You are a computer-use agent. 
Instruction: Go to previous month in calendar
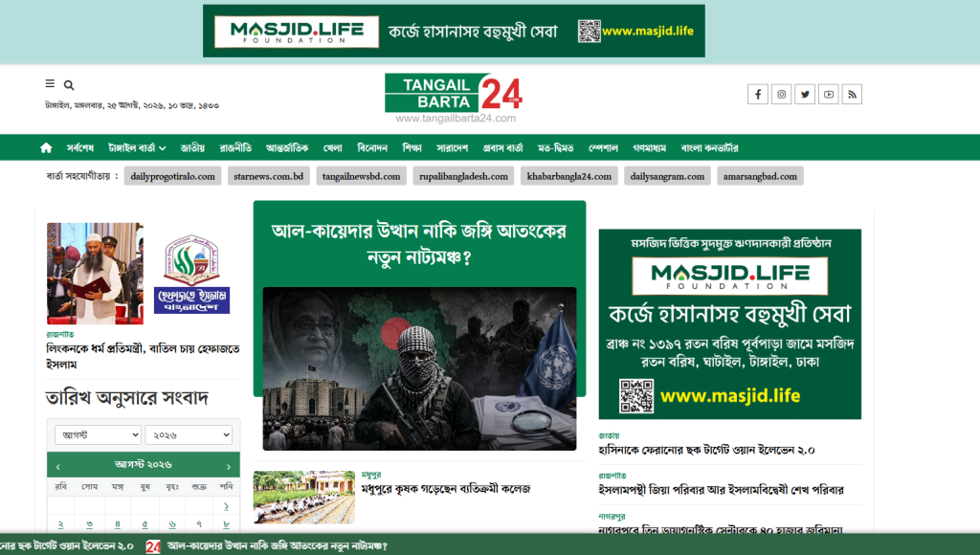[x=58, y=466]
